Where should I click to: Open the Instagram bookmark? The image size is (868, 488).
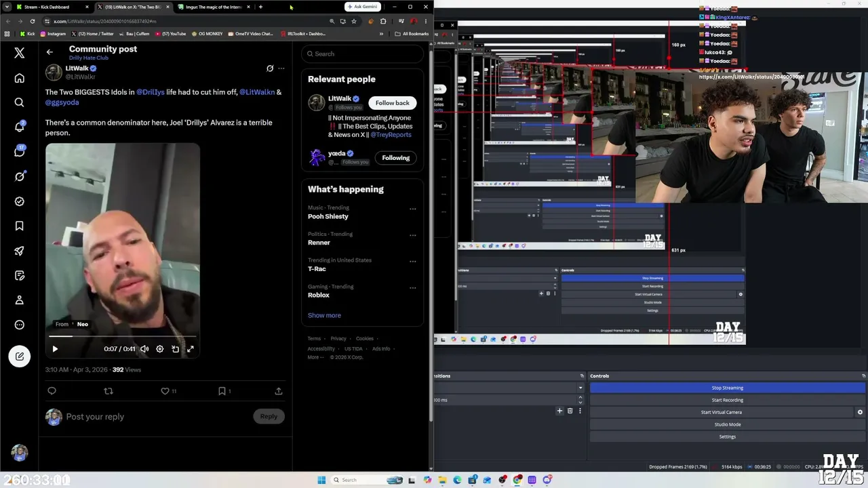tap(53, 34)
